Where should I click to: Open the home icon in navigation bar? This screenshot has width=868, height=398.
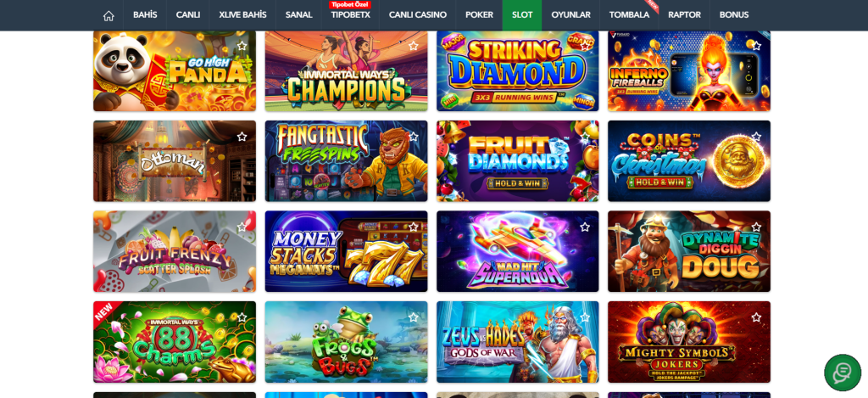(108, 15)
